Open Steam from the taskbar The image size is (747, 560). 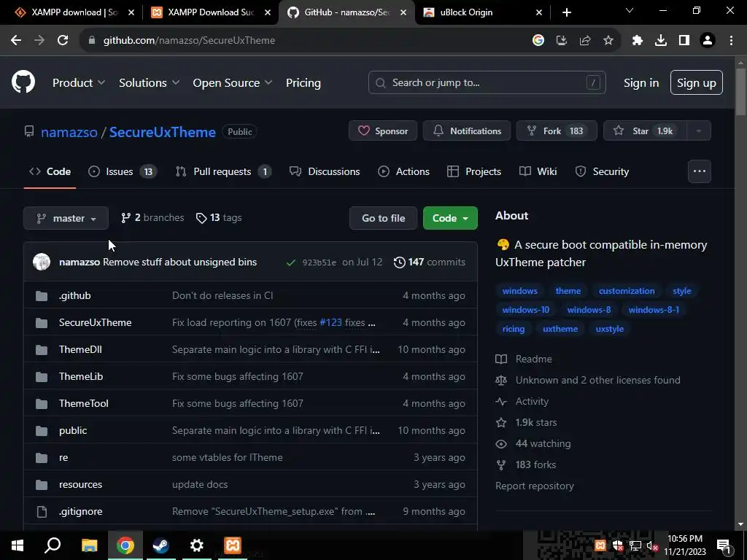pos(160,545)
